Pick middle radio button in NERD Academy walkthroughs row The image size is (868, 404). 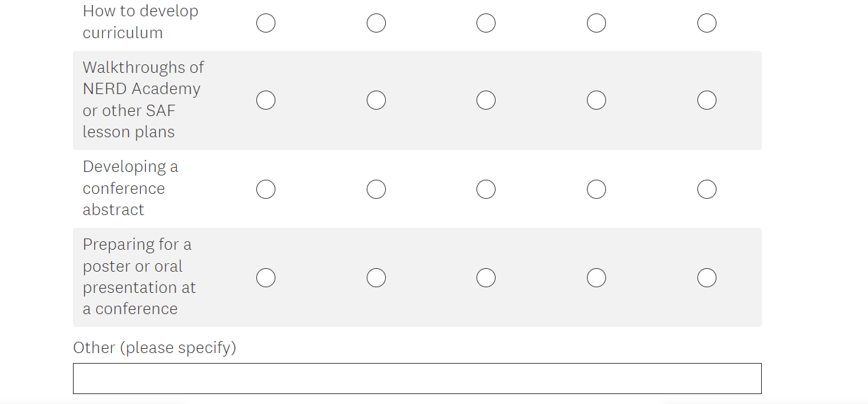(x=486, y=100)
